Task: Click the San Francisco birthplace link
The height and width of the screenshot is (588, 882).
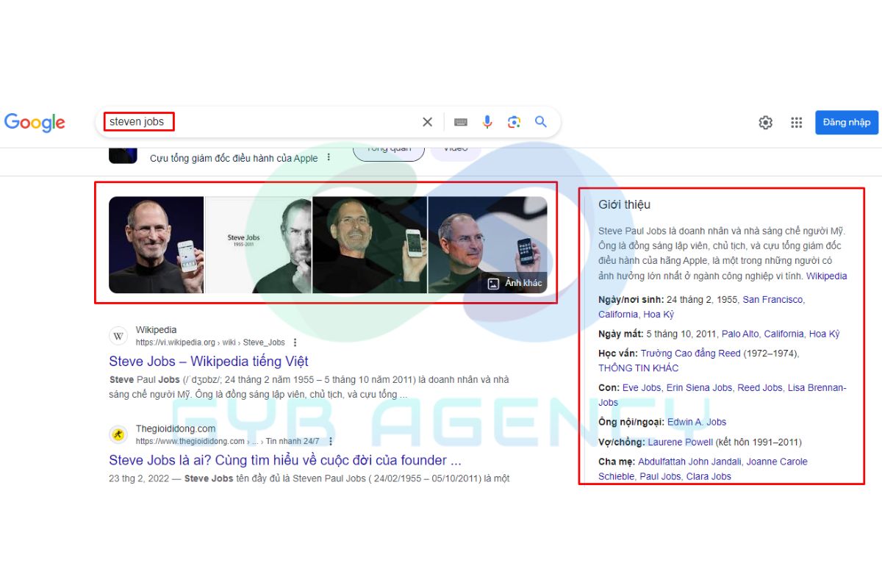Action: [x=772, y=300]
